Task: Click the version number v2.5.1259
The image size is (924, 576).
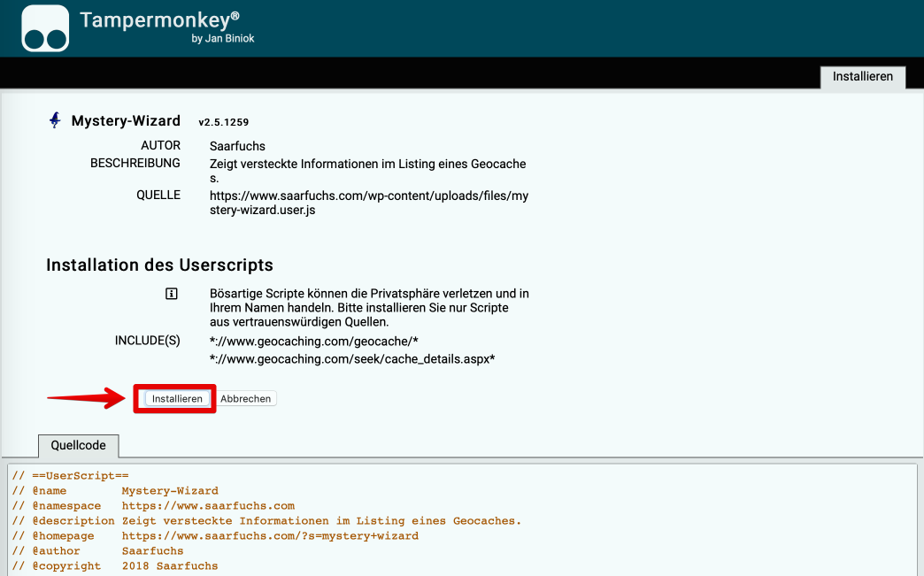Action: (223, 122)
